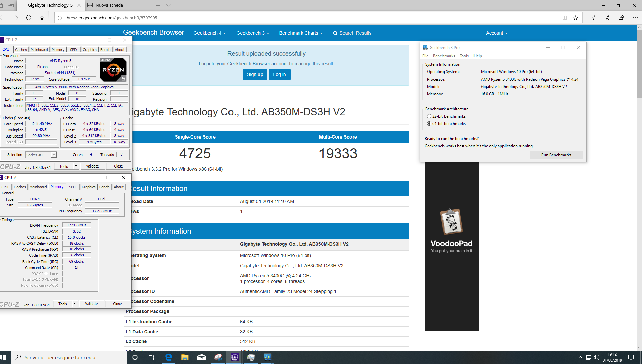Viewport: 642px width, 364px height.
Task: Click the page vertical scrollbar thumb
Action: coord(639,64)
